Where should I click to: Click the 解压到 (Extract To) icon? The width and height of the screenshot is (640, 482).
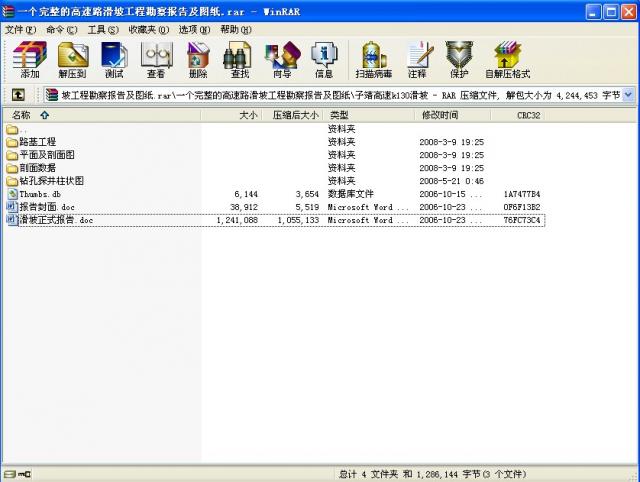[72, 58]
